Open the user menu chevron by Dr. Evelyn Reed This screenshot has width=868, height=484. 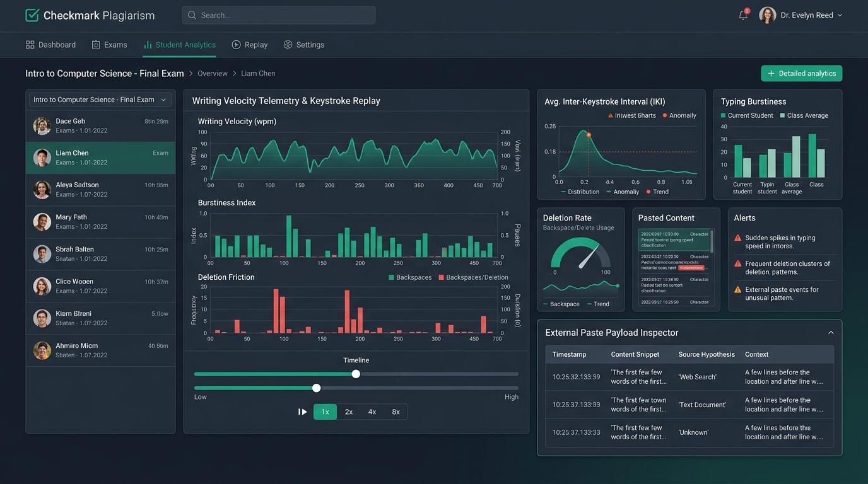840,15
